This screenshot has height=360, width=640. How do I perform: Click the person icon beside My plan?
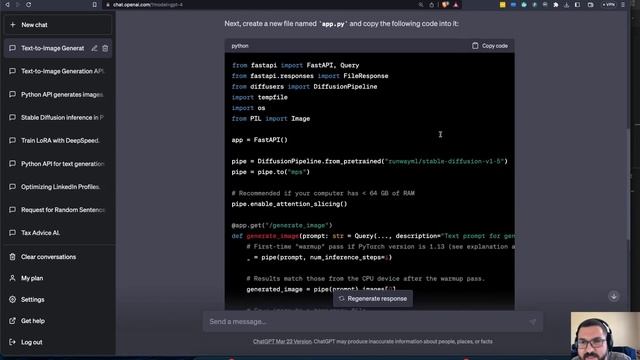[12, 278]
